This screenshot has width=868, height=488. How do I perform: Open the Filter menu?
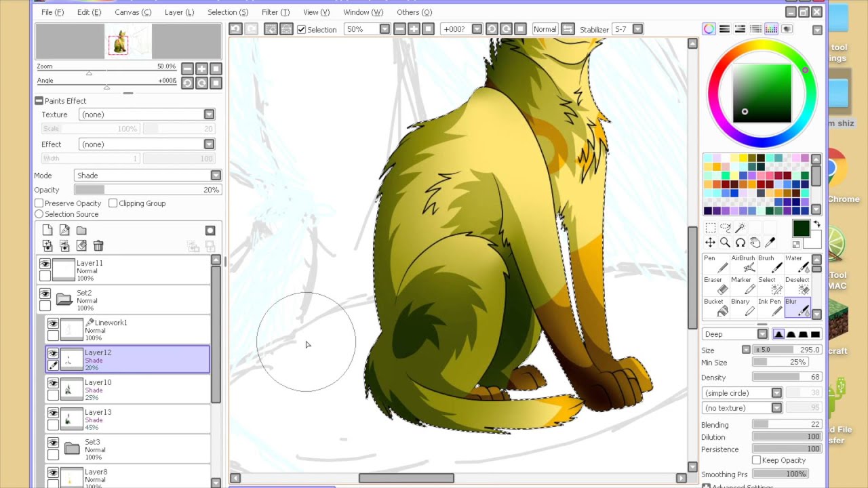point(275,12)
